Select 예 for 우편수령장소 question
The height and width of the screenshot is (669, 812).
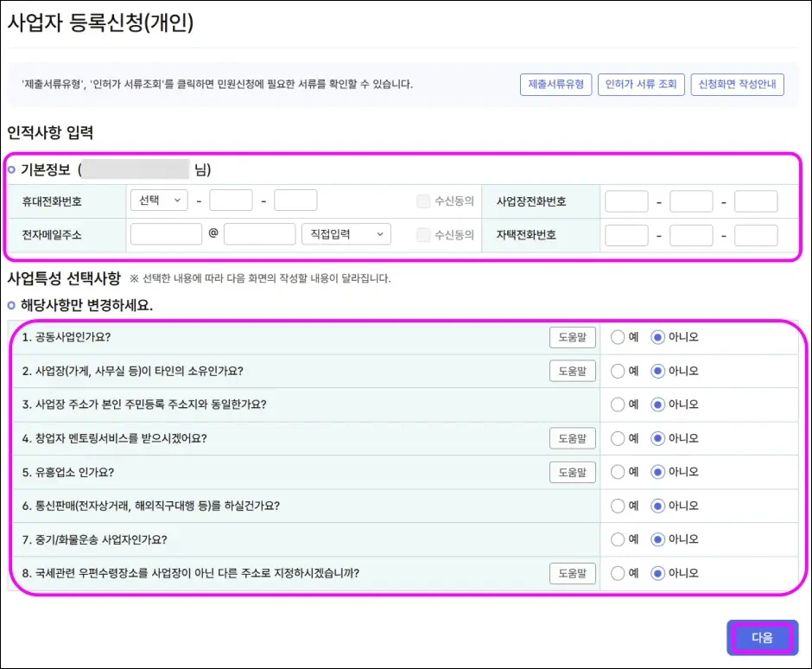pos(618,573)
